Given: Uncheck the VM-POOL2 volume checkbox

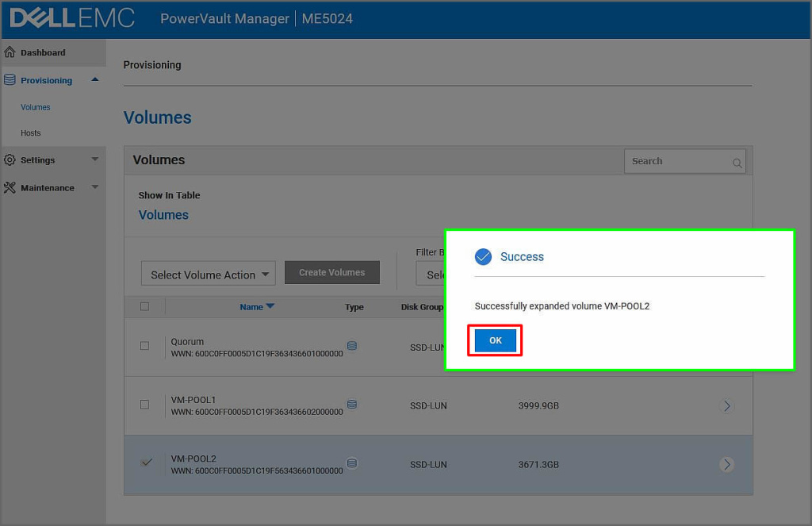Looking at the screenshot, I should point(146,463).
